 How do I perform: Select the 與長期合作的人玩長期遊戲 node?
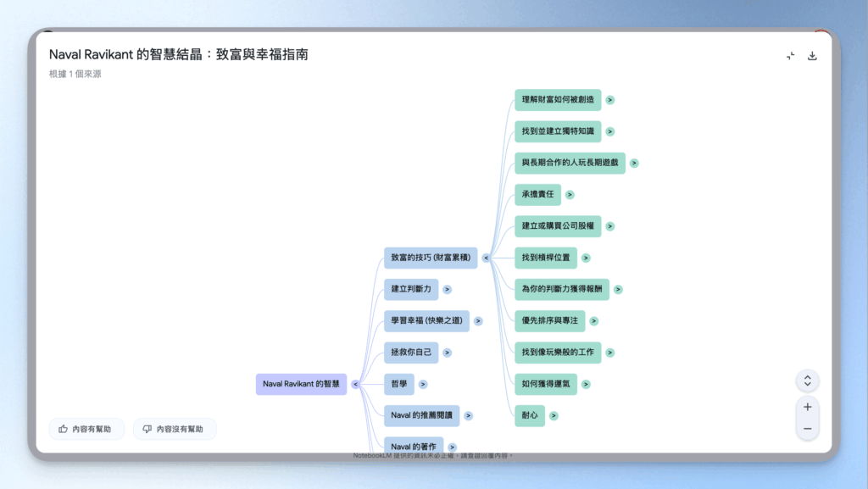pos(570,164)
